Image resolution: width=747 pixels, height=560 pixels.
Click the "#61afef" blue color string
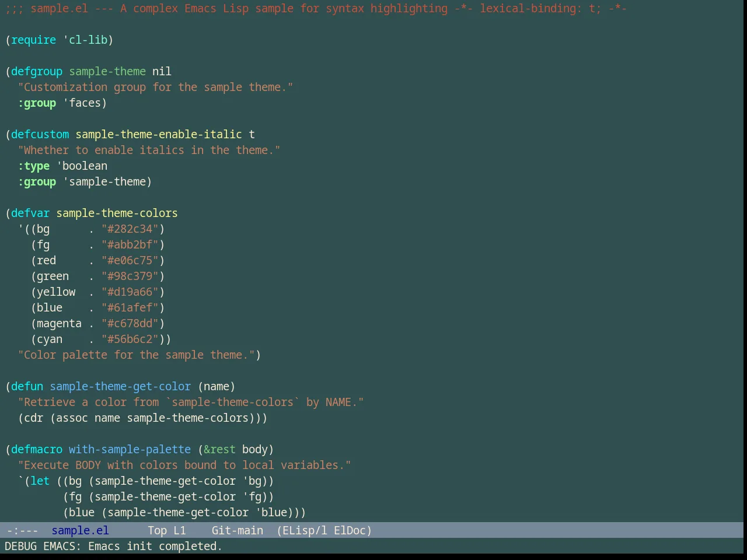click(x=130, y=307)
